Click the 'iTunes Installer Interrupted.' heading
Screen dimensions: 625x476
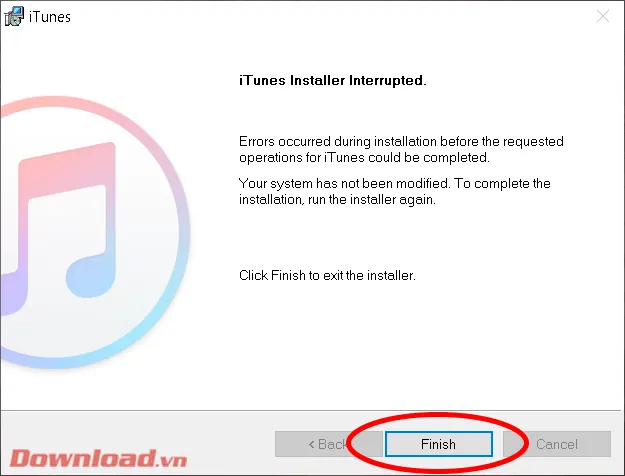[x=333, y=81]
